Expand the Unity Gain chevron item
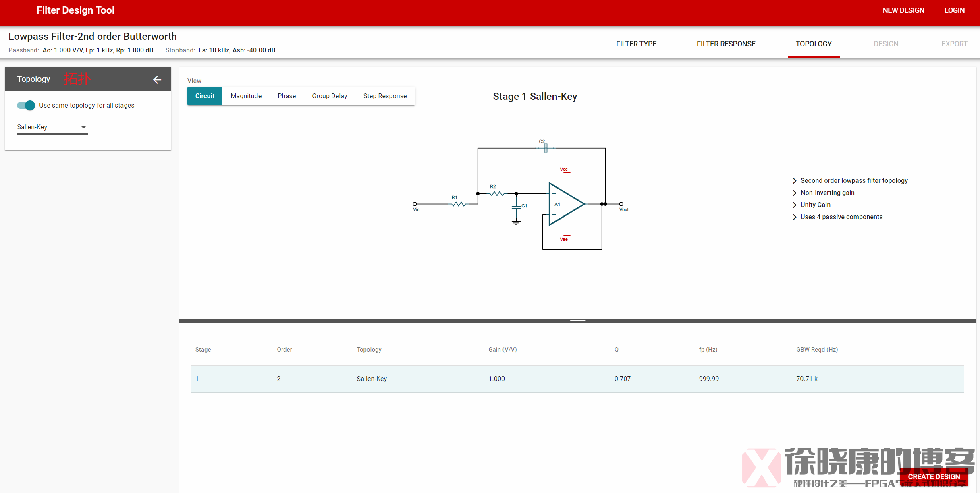 [795, 205]
